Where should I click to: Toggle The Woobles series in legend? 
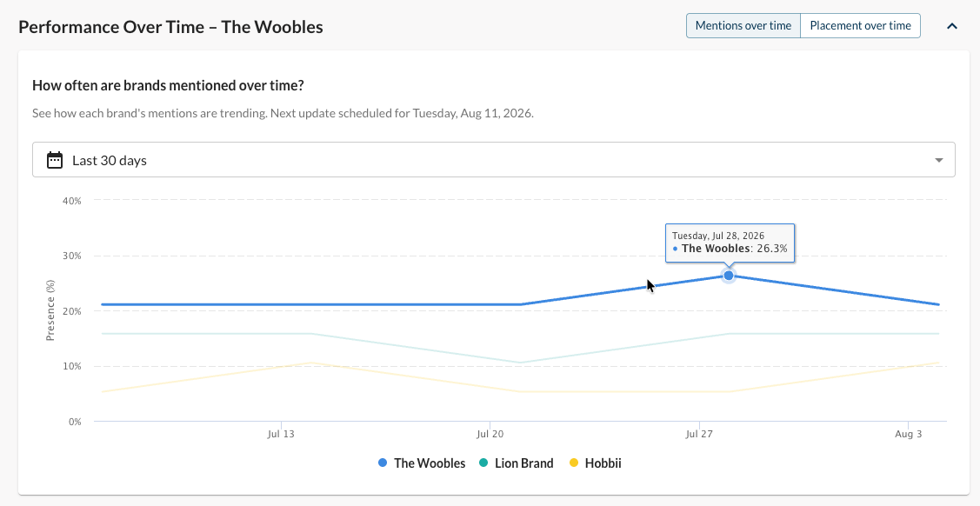pos(422,463)
